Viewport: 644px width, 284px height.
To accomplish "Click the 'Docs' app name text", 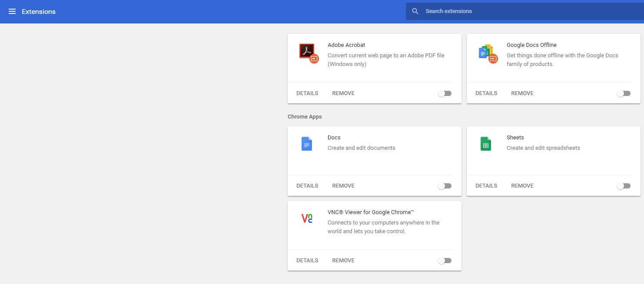I will point(334,138).
